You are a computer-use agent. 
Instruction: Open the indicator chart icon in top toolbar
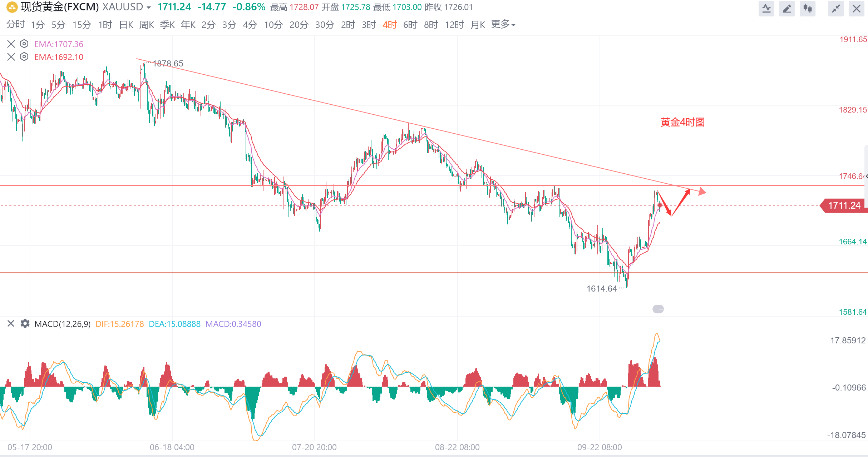(766, 8)
